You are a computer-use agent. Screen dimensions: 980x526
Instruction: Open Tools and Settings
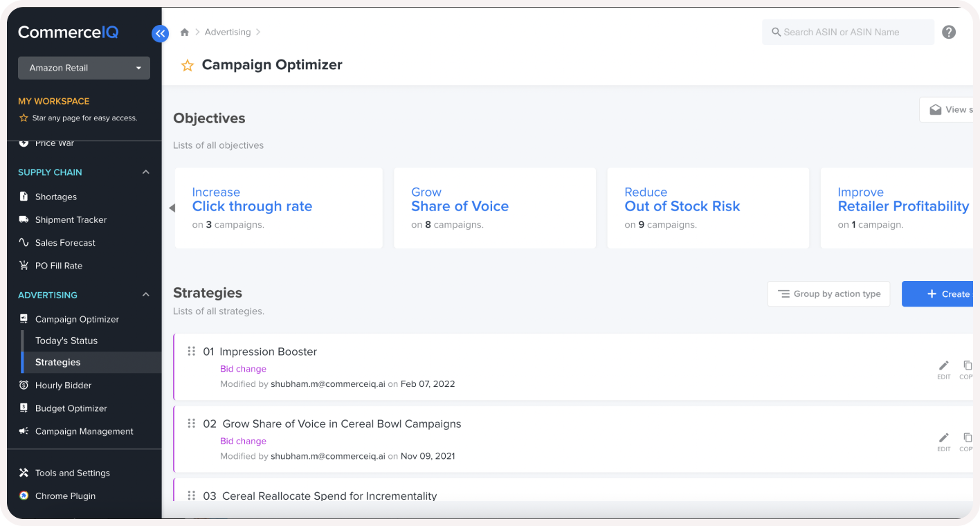pyautogui.click(x=73, y=473)
